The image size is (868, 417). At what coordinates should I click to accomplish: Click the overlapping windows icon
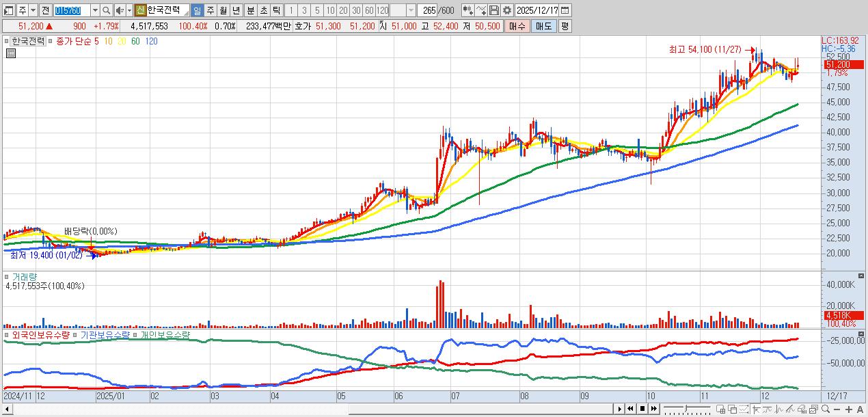point(733,409)
